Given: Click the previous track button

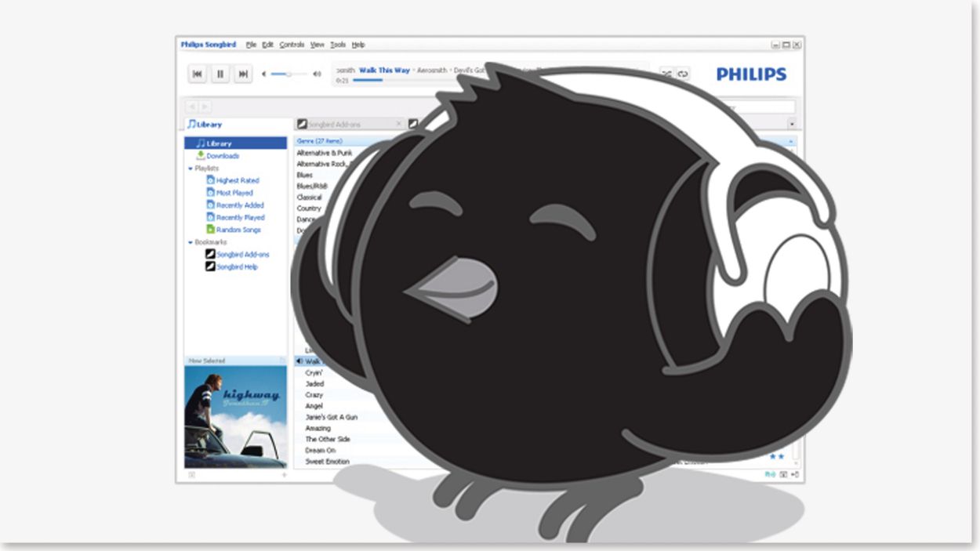Looking at the screenshot, I should (x=198, y=74).
